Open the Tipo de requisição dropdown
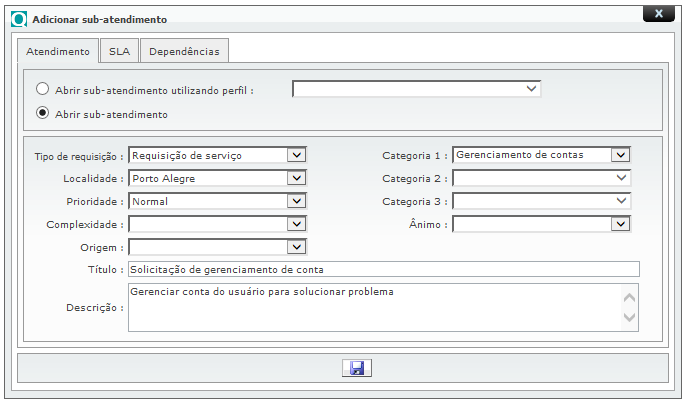 tap(217, 155)
